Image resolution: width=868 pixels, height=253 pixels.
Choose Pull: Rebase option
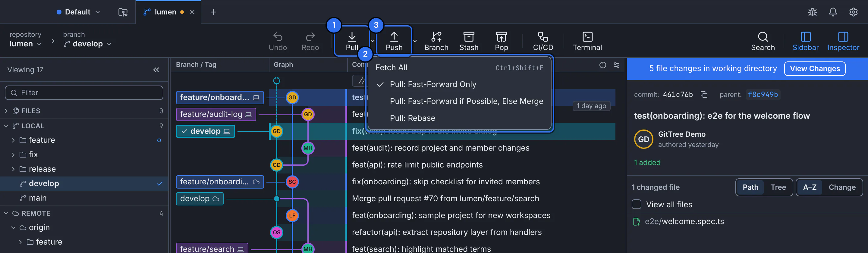(460, 118)
